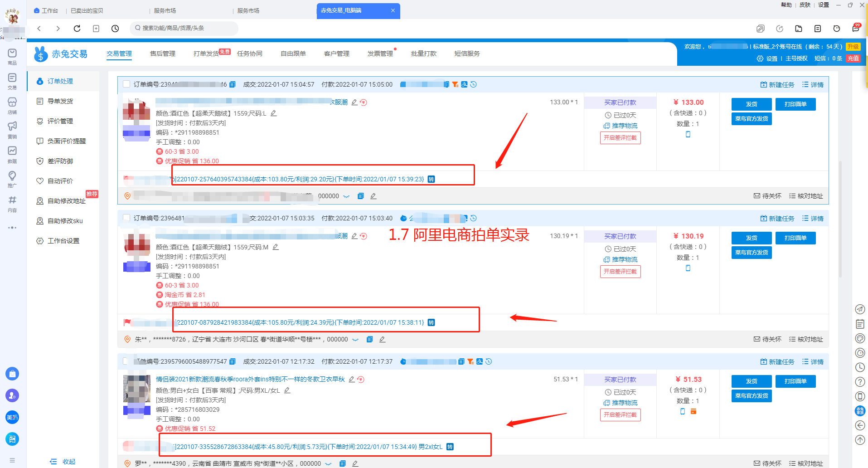
Task: Click the 赤兔交易 logo
Action: point(61,54)
